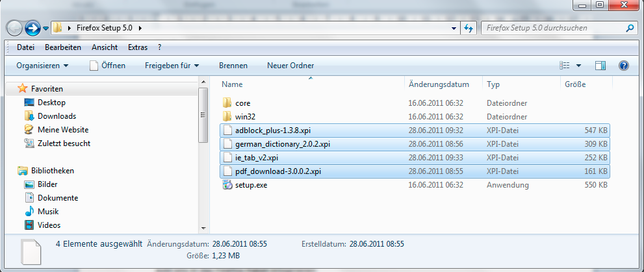Select Favoriten in navigation pane

(47, 89)
